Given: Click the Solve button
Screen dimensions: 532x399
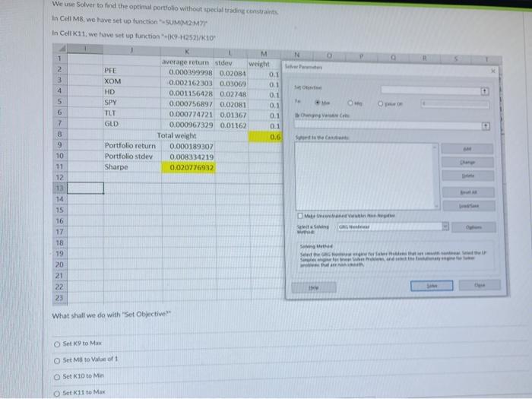Looking at the screenshot, I should coord(432,286).
